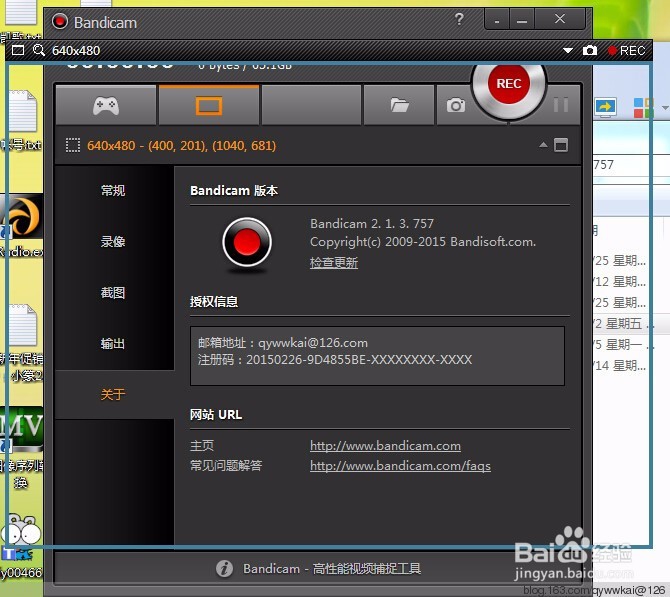
Task: Click the 640x480 size label on capture bar
Action: [x=76, y=50]
